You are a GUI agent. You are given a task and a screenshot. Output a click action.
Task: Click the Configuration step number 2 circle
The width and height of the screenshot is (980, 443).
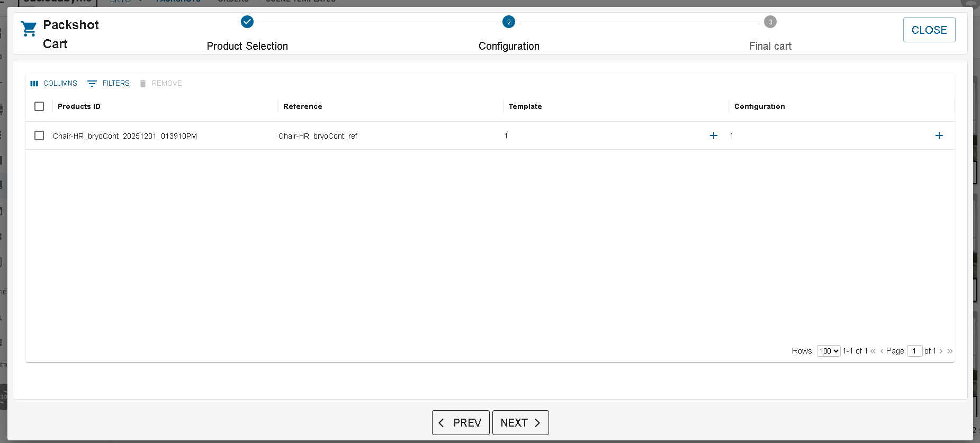click(x=509, y=22)
